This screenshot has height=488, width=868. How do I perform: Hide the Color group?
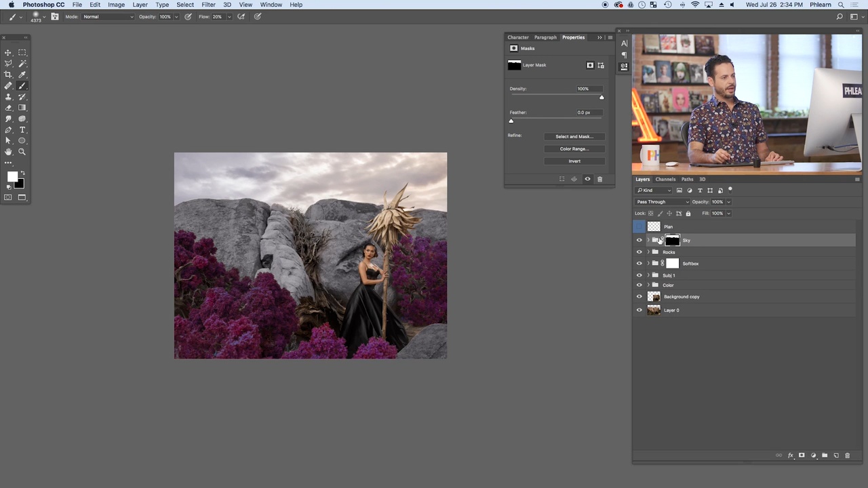point(639,285)
